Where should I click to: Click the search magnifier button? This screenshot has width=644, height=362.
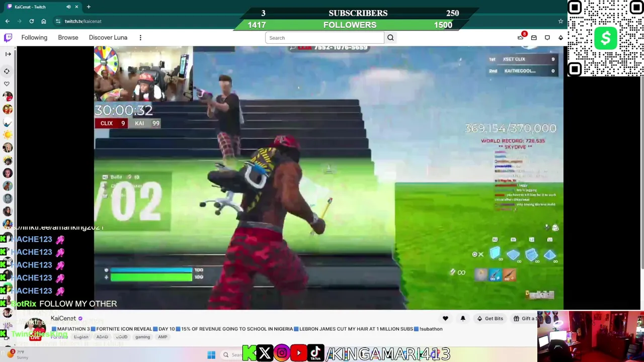tap(390, 38)
